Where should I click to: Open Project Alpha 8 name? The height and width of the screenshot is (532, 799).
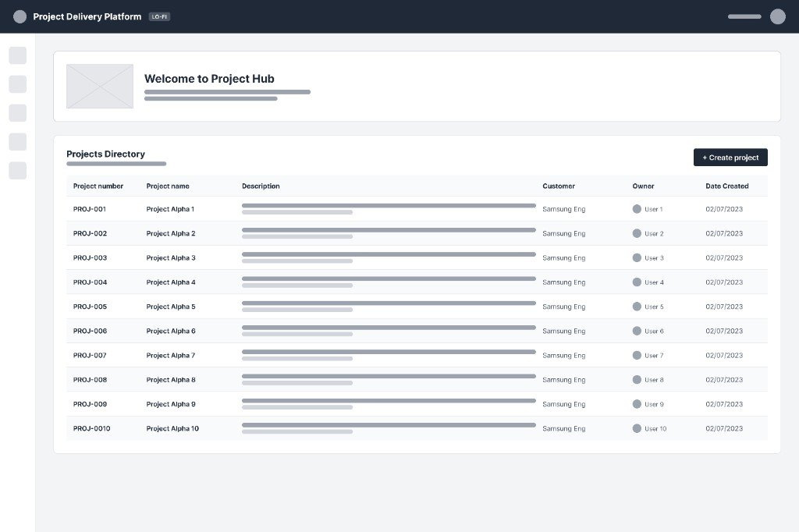coord(171,380)
